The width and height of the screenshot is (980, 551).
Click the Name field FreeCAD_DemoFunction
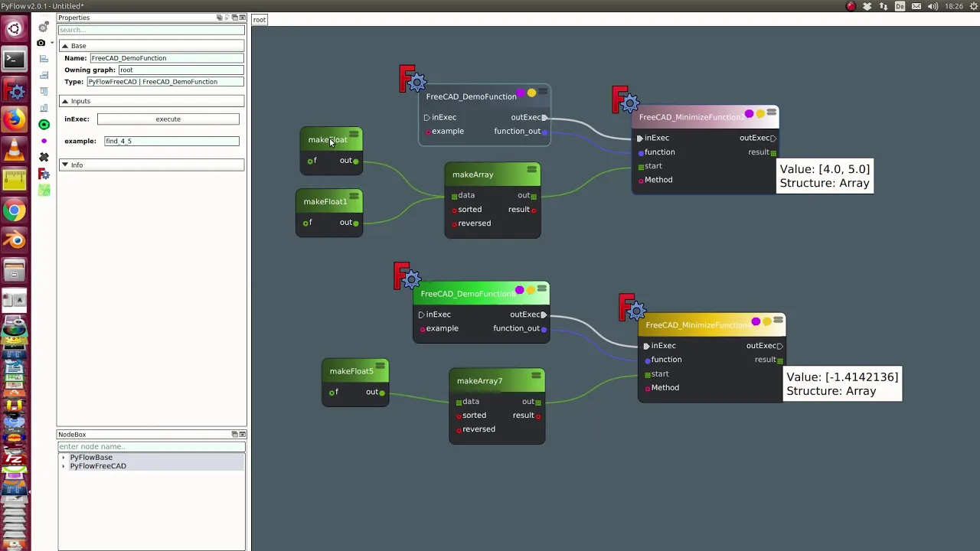point(167,58)
